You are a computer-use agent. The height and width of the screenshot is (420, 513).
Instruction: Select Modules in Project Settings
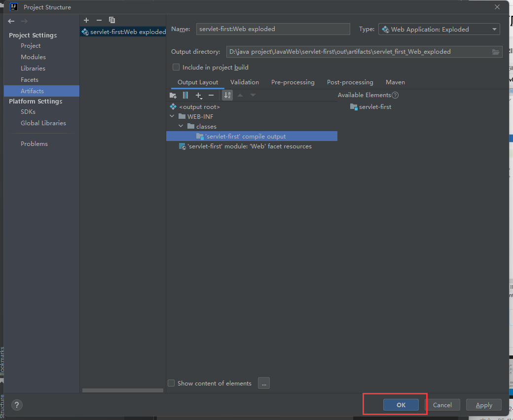33,57
